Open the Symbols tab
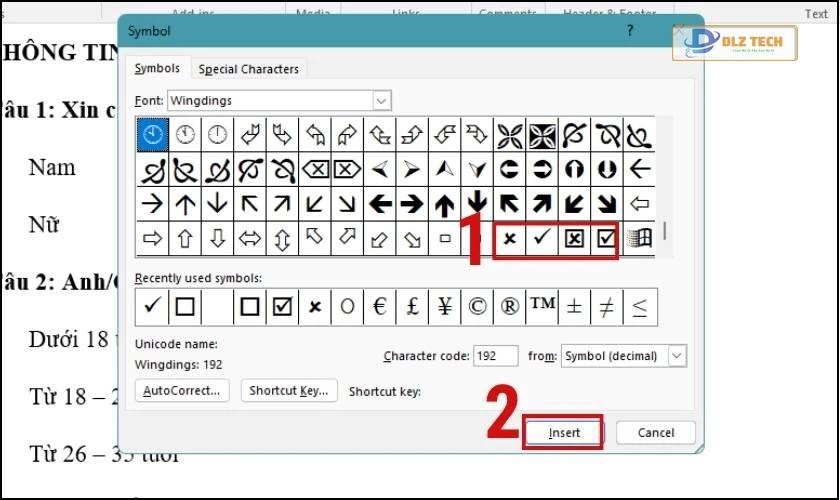The width and height of the screenshot is (840, 500). coord(157,68)
